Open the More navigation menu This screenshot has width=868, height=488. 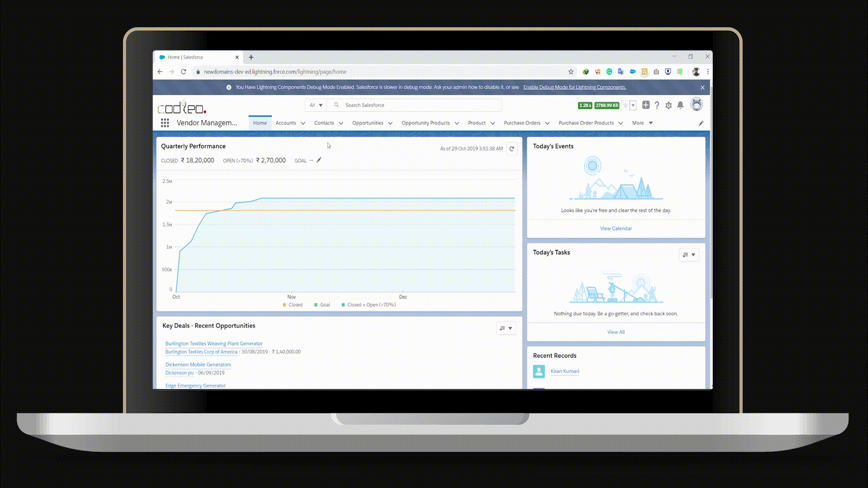[642, 123]
